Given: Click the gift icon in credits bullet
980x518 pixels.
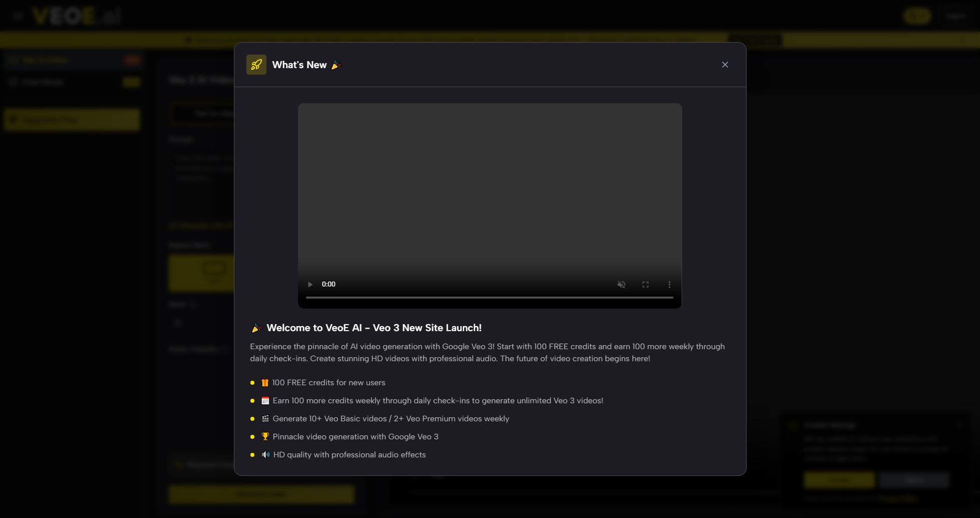Looking at the screenshot, I should pos(265,383).
